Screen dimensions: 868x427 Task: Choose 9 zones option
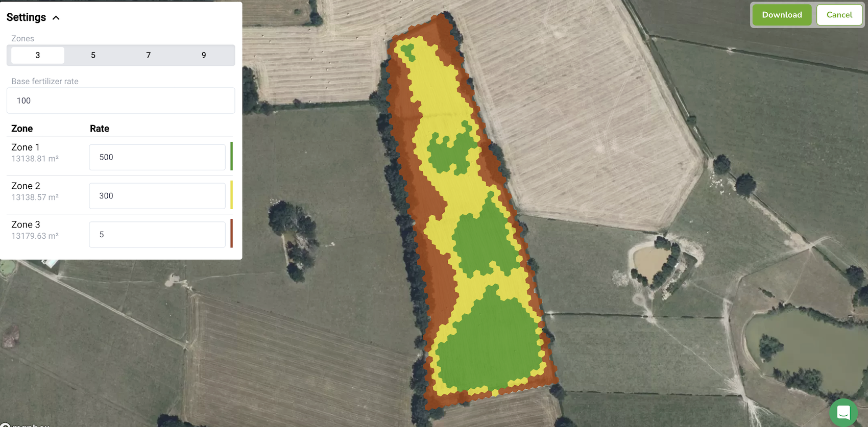[204, 55]
